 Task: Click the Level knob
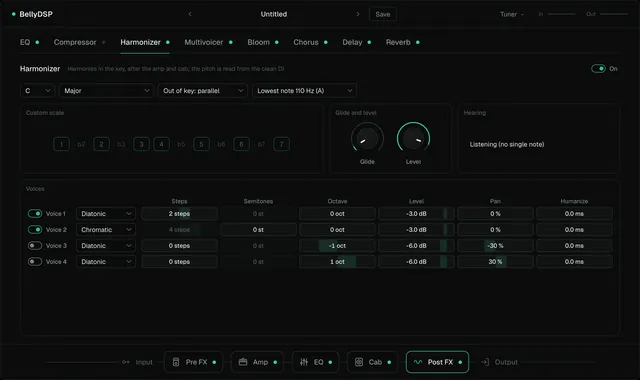[x=413, y=139]
